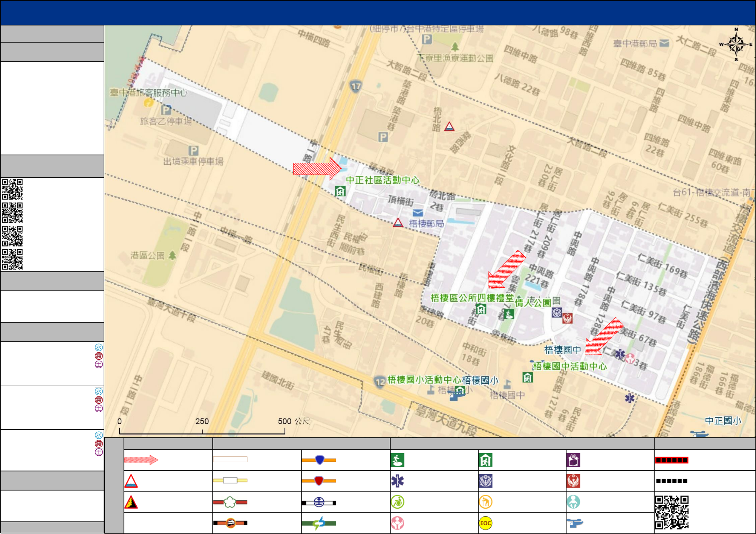The image size is (756, 534).
Task: Click the shelter icon below 梧棲國中活動中心
Action: click(527, 378)
